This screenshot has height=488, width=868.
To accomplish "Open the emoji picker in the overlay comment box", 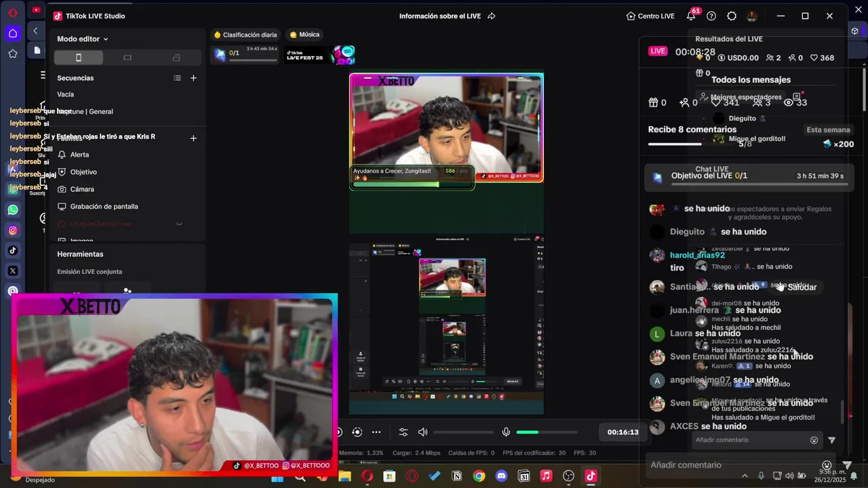I will (814, 440).
